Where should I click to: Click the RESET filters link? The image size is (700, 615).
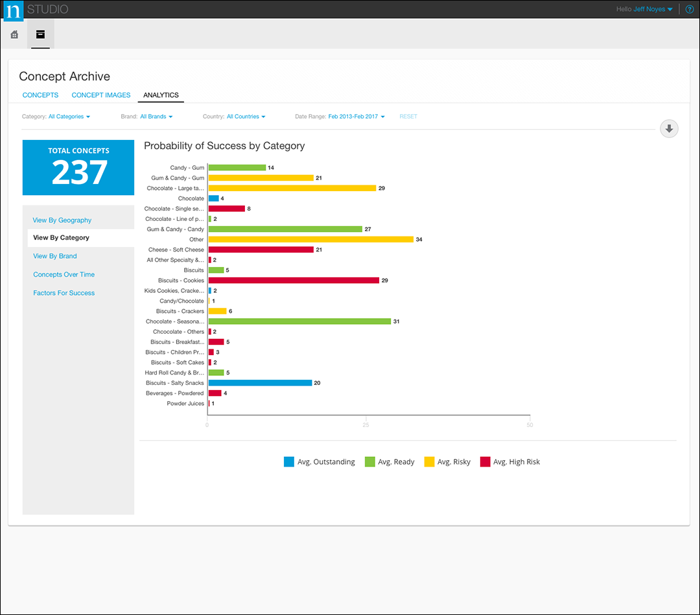tap(408, 117)
